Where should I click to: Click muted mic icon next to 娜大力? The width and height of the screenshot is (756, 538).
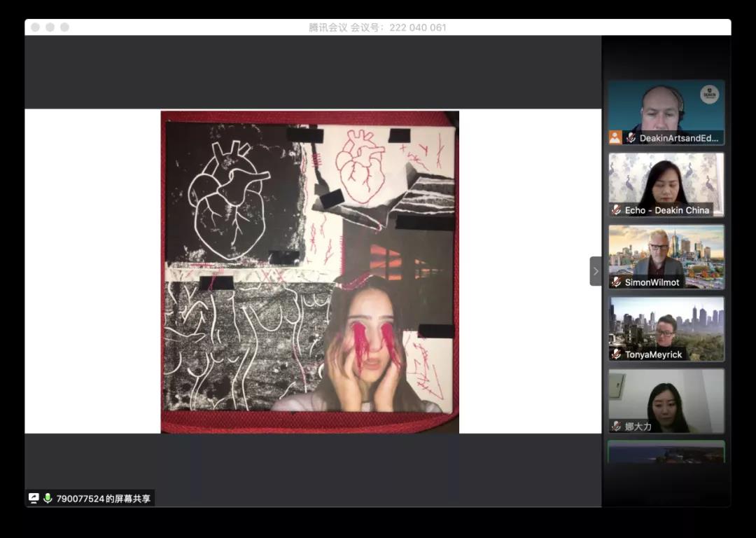pos(616,426)
